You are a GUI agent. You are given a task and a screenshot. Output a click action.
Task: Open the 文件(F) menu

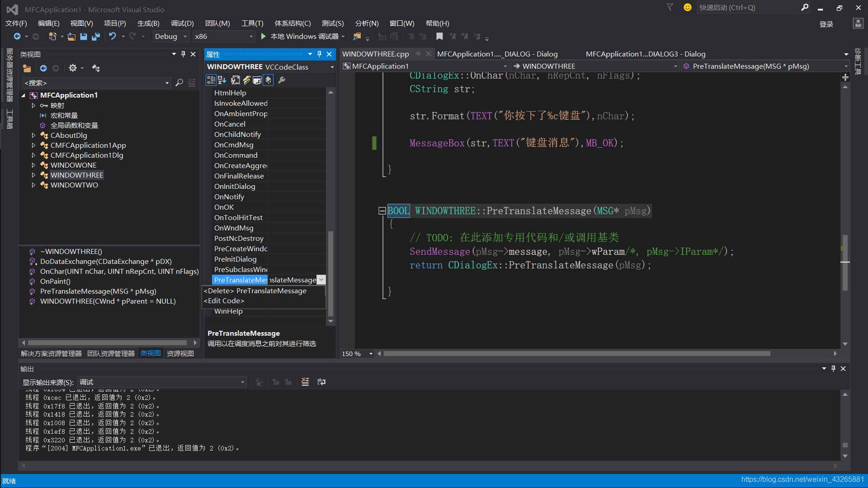[x=16, y=23]
